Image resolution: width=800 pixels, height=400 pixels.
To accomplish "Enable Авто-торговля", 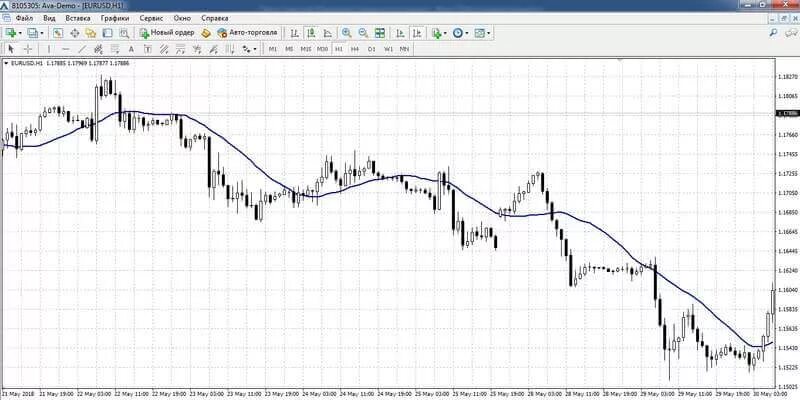I will (247, 33).
